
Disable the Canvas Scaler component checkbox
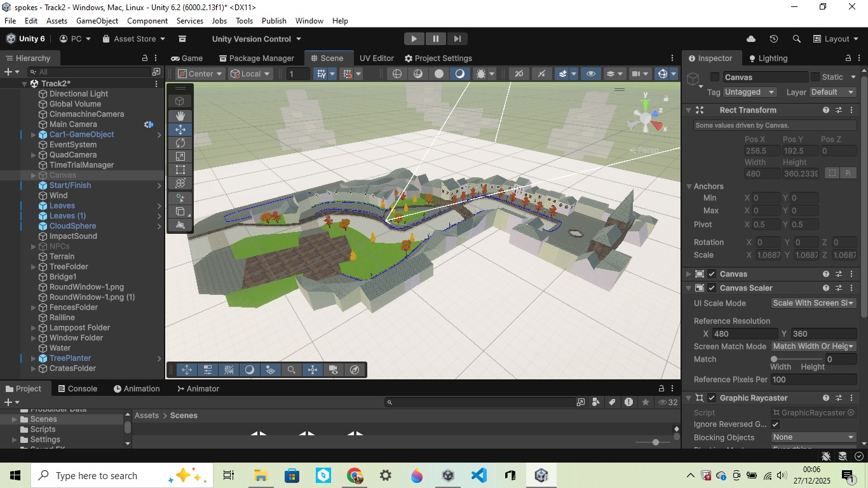click(x=712, y=288)
